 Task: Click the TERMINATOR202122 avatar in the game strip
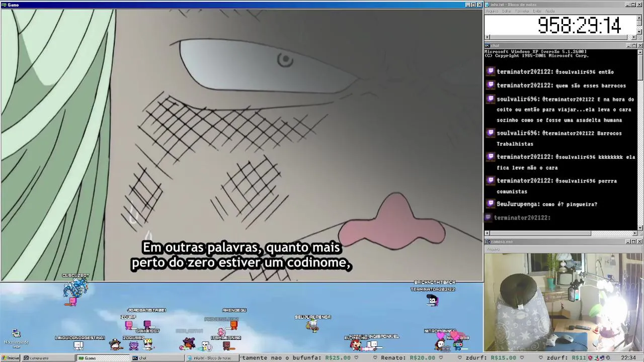click(x=433, y=300)
